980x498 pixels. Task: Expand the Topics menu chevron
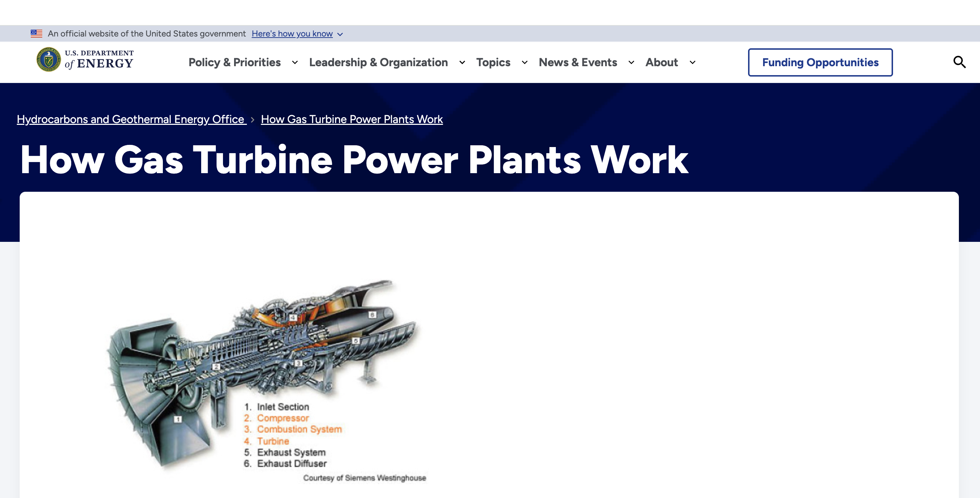525,62
